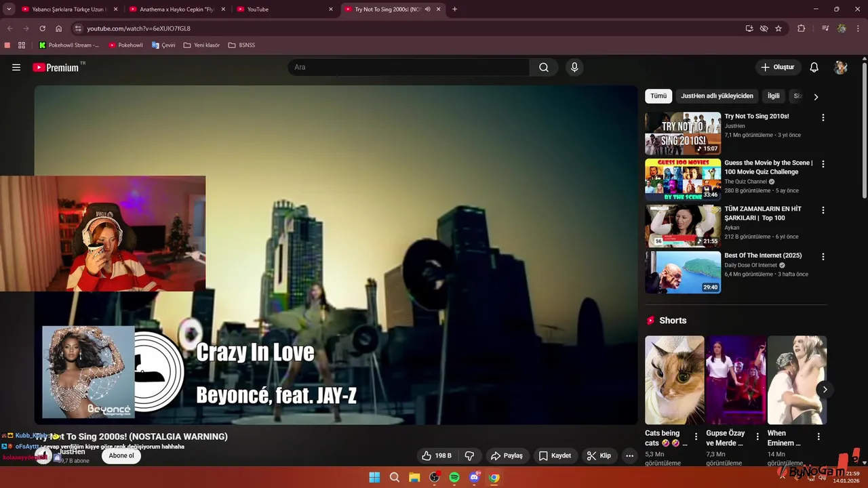Open Guess the Movie quiz thumbnail

(x=683, y=180)
